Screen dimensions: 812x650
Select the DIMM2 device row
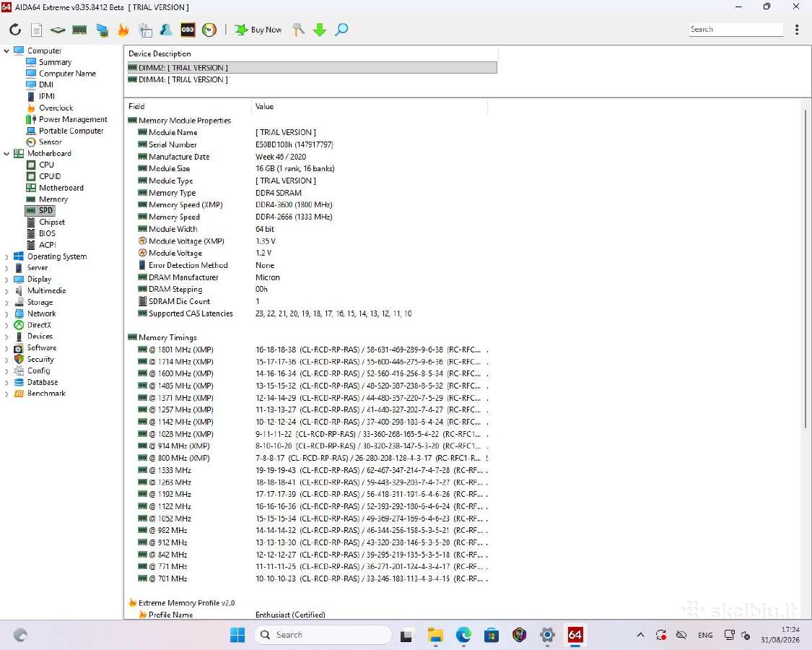[313, 67]
